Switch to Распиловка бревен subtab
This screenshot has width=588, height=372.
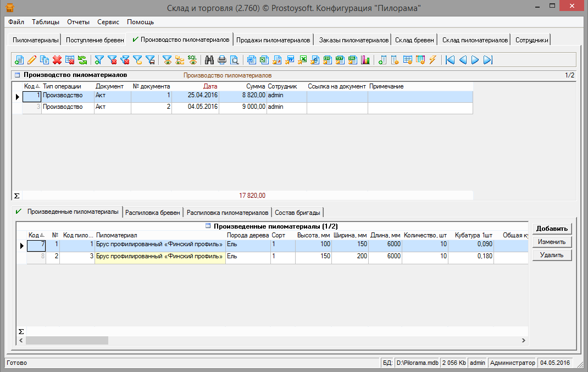[x=153, y=213]
